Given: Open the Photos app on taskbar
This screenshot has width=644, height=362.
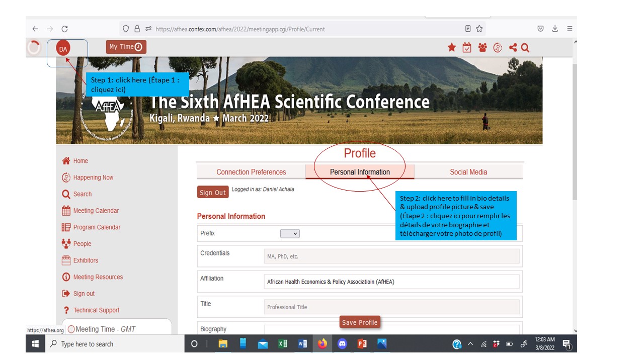Looking at the screenshot, I should click(x=382, y=344).
